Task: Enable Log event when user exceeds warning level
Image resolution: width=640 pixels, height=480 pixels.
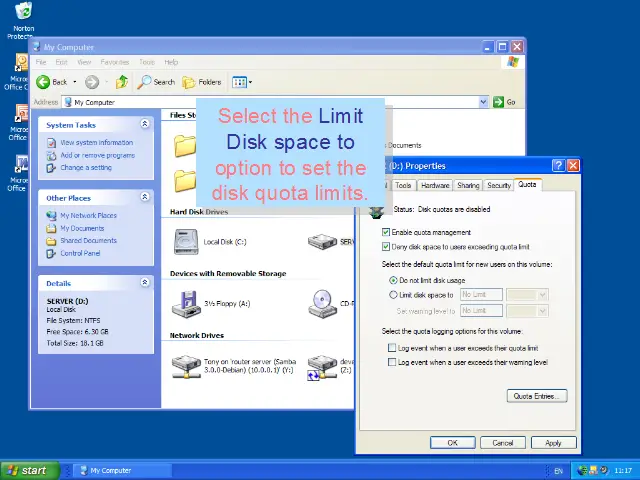Action: click(x=392, y=362)
